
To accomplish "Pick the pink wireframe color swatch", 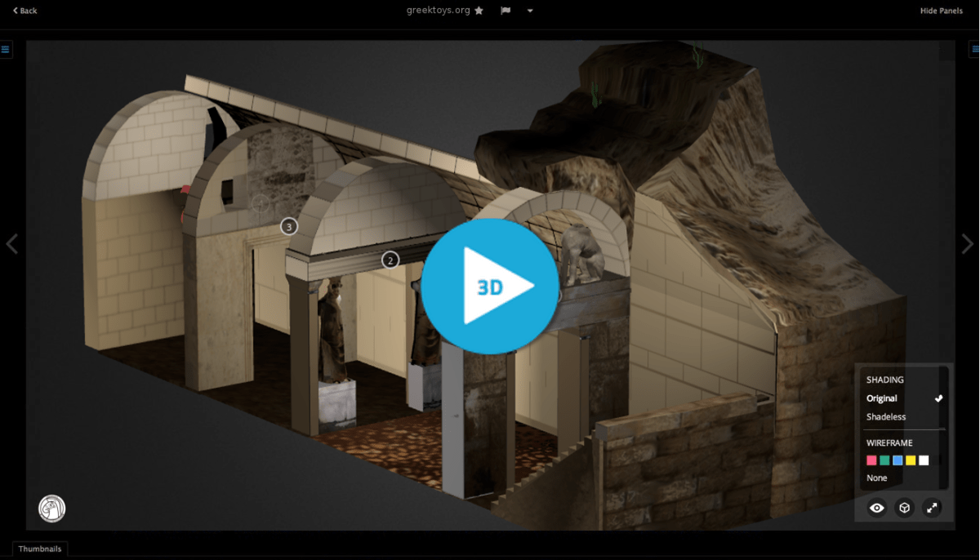I will click(x=871, y=460).
